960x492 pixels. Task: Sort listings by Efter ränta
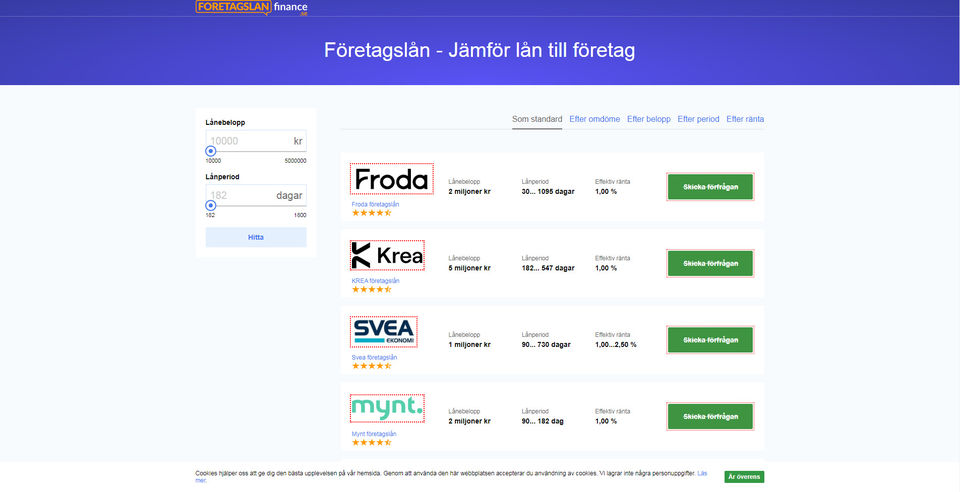745,119
